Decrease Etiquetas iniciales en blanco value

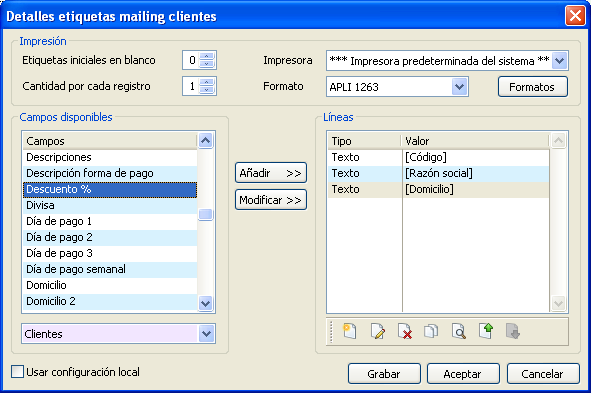point(207,64)
